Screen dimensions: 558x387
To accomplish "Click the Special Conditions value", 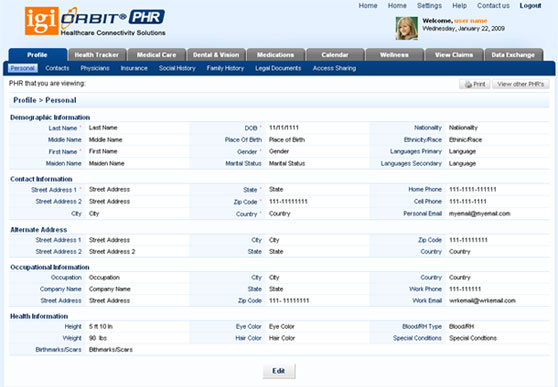I will [x=473, y=338].
